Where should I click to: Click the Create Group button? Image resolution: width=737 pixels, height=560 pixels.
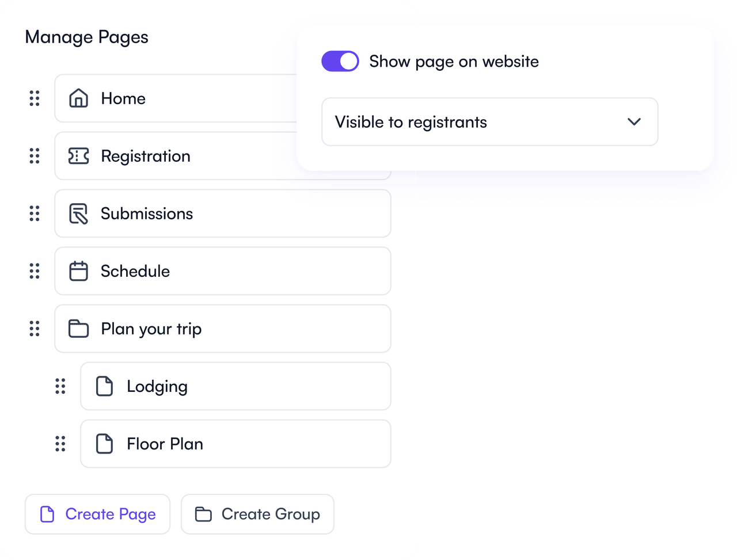pos(257,514)
